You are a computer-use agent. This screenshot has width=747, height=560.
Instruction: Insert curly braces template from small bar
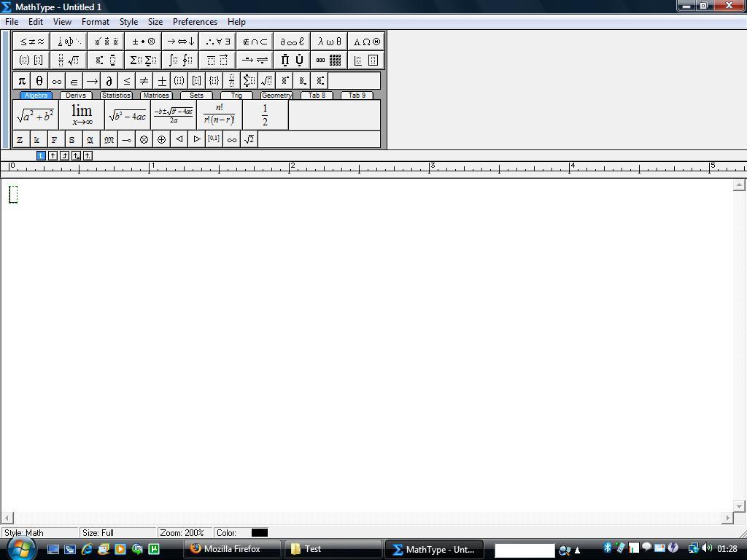[214, 80]
